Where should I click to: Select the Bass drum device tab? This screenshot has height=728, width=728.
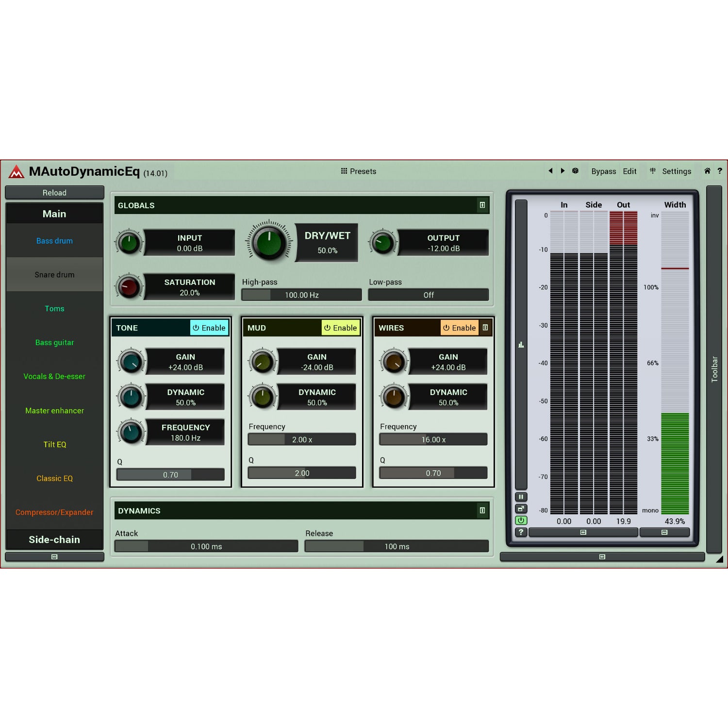(x=54, y=241)
